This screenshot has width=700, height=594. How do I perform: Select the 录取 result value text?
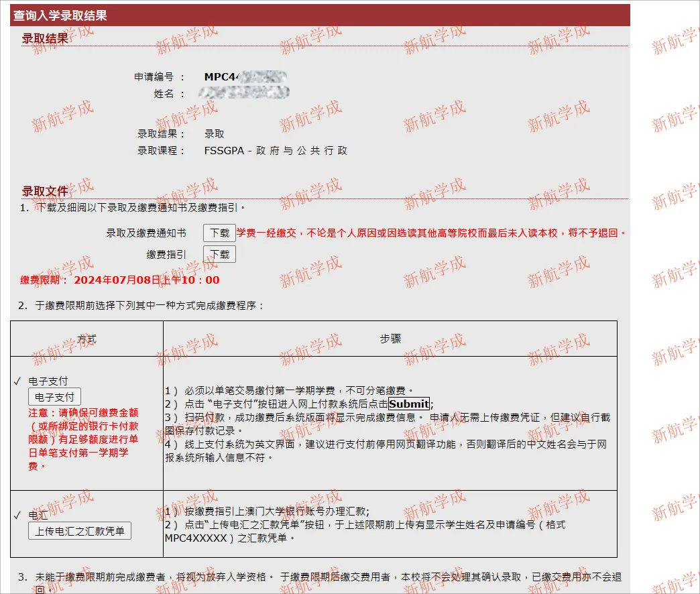click(215, 134)
